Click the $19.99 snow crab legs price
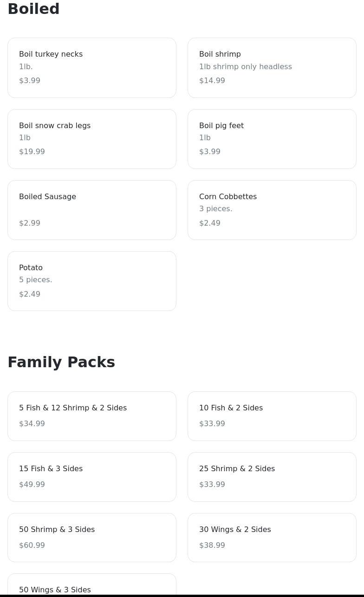Image resolution: width=364 pixels, height=597 pixels. point(32,151)
